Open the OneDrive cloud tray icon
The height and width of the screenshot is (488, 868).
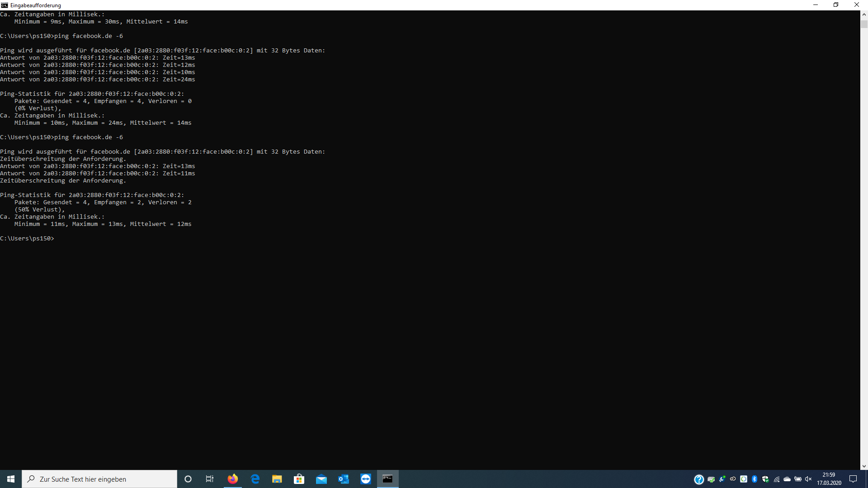(x=787, y=479)
